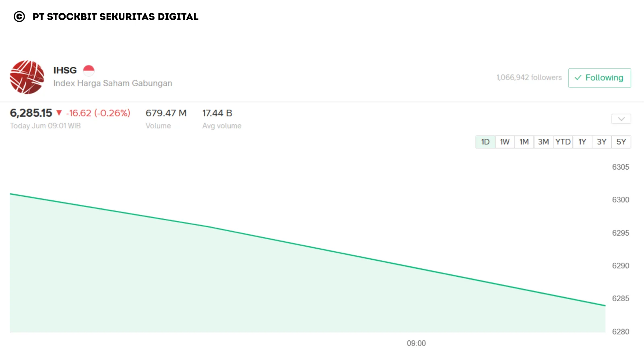Switch chart range to 1W
The image size is (644, 362).
505,142
